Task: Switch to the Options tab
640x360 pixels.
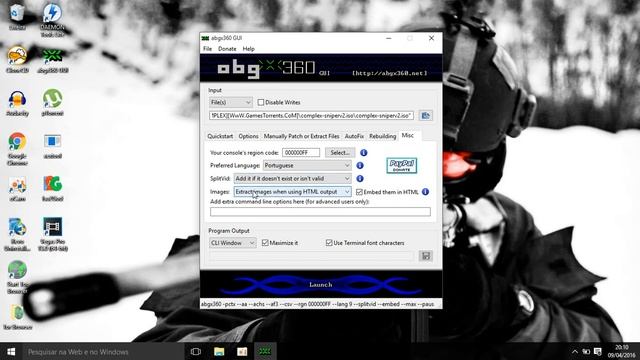Action: (249, 136)
